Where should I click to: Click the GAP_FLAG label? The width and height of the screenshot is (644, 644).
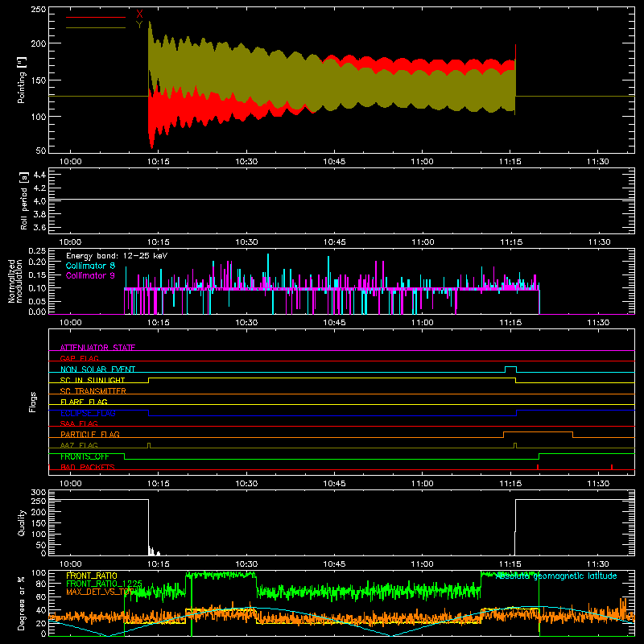click(x=80, y=358)
